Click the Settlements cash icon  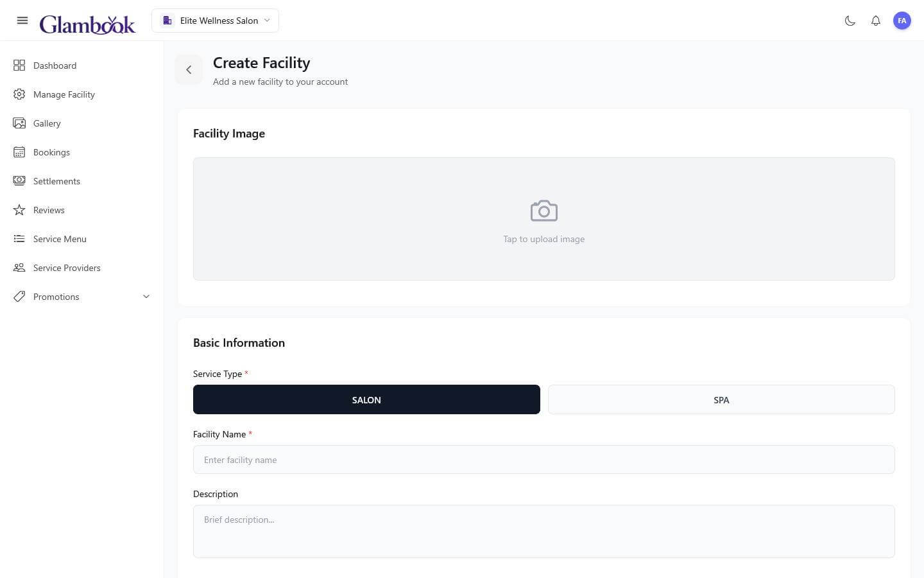[x=19, y=181]
